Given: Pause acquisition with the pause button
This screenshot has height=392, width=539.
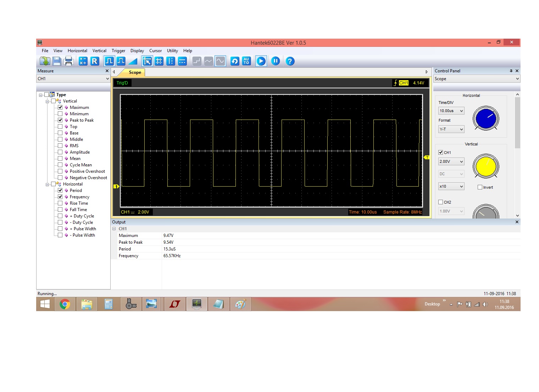Looking at the screenshot, I should pos(276,61).
